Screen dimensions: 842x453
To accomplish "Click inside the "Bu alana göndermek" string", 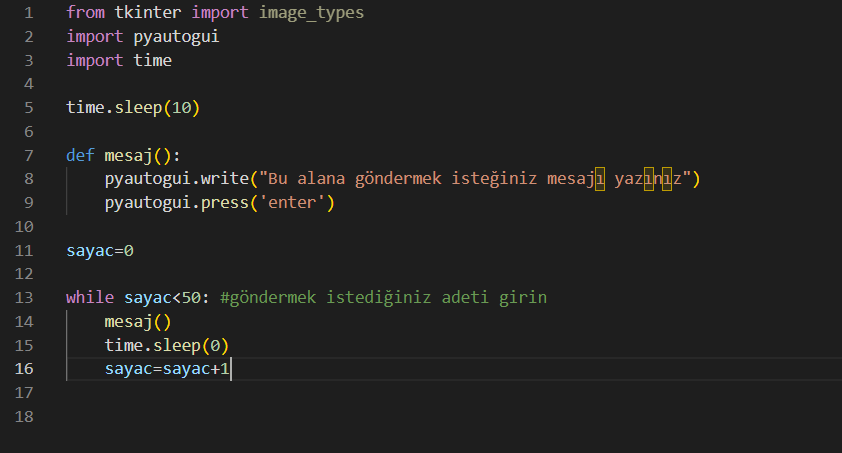I will pyautogui.click(x=354, y=179).
